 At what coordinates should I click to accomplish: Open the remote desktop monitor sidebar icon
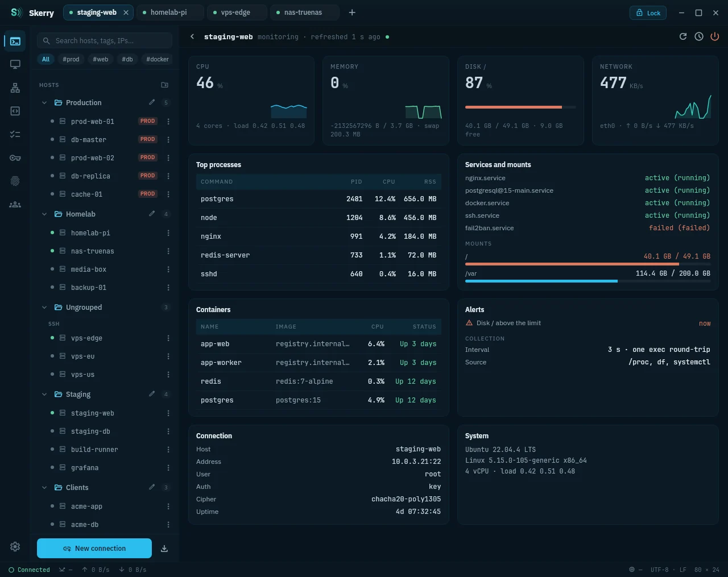click(x=15, y=64)
